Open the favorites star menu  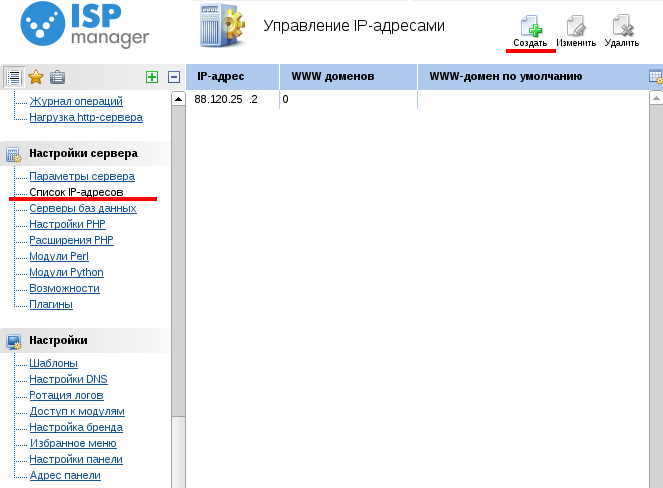tap(36, 77)
